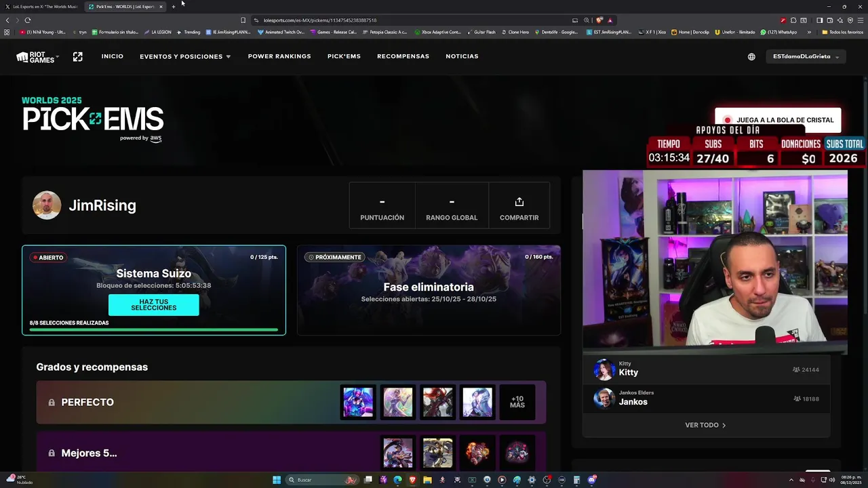Open Discord from the taskbar

[x=591, y=480]
